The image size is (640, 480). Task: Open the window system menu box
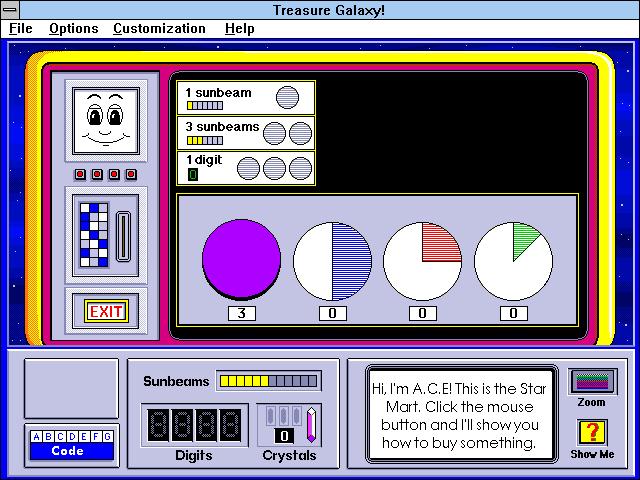coord(9,9)
